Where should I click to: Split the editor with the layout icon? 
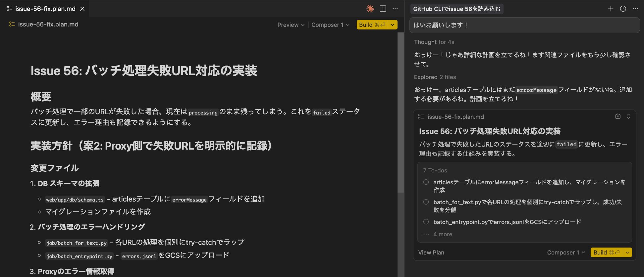383,9
